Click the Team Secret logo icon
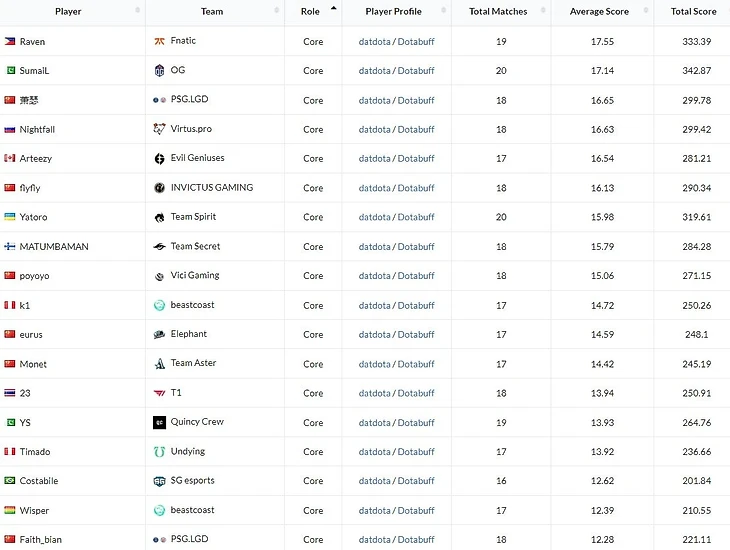The image size is (730, 550). click(x=160, y=247)
